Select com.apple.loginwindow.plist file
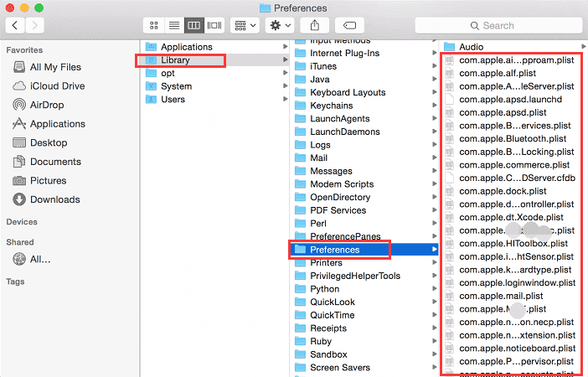 pos(509,283)
